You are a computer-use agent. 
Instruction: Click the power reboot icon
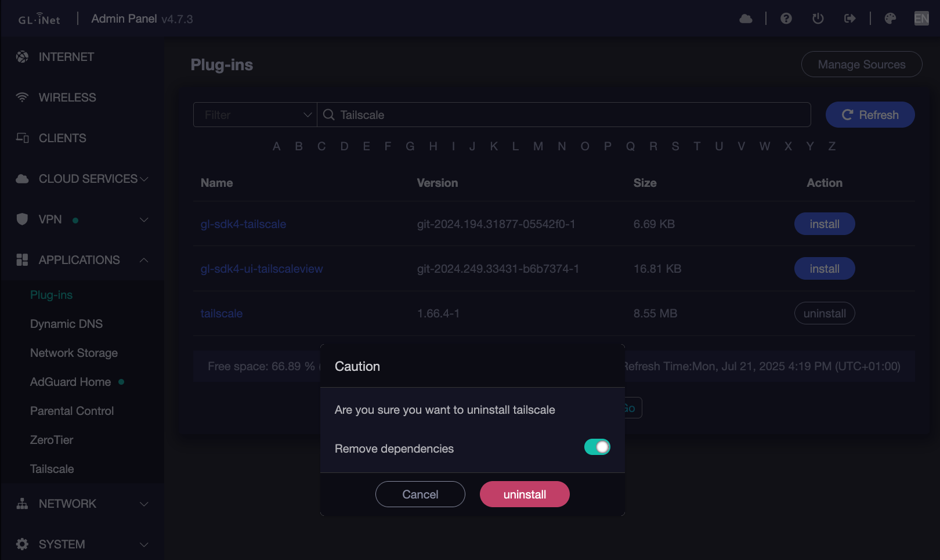[x=818, y=19]
